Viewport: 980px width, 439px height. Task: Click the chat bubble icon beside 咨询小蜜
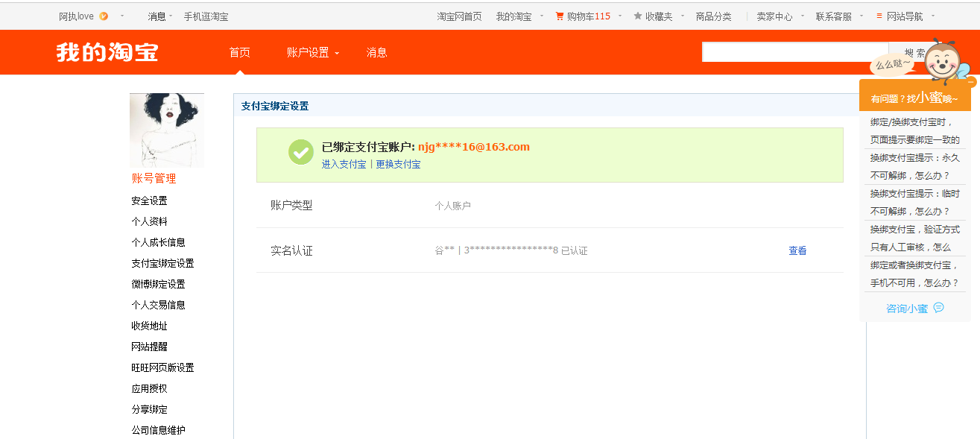coord(939,307)
